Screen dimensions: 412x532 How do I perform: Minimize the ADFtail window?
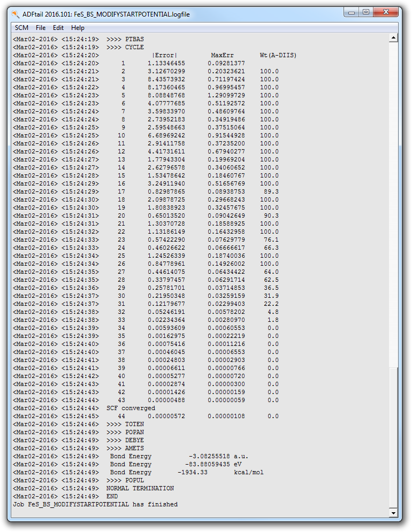point(352,12)
